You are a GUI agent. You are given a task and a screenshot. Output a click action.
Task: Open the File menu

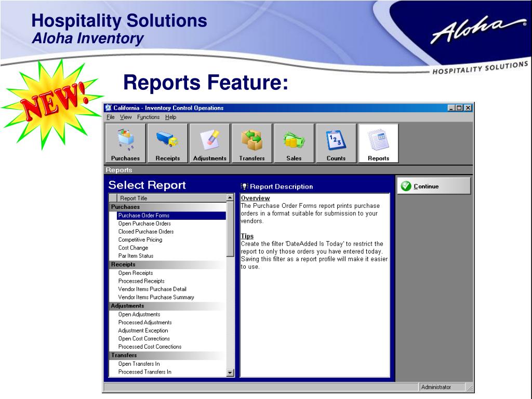(111, 117)
